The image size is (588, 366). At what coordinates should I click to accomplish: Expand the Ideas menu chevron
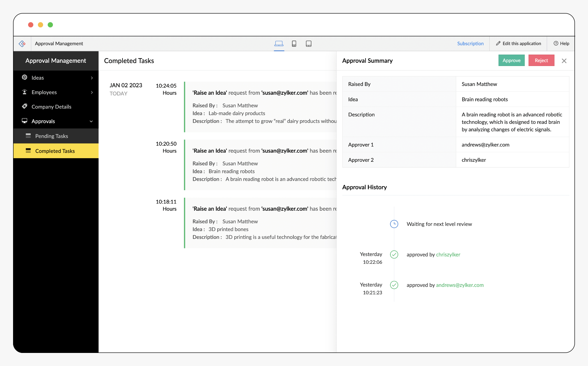92,78
